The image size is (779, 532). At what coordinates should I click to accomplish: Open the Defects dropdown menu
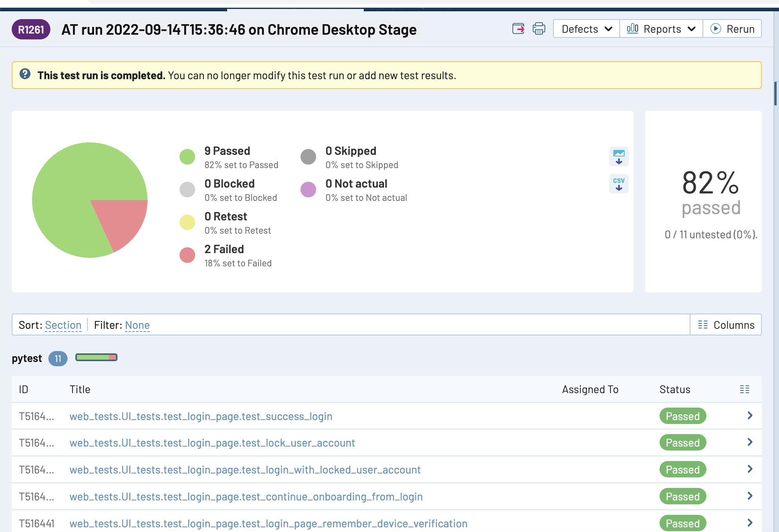pyautogui.click(x=586, y=29)
